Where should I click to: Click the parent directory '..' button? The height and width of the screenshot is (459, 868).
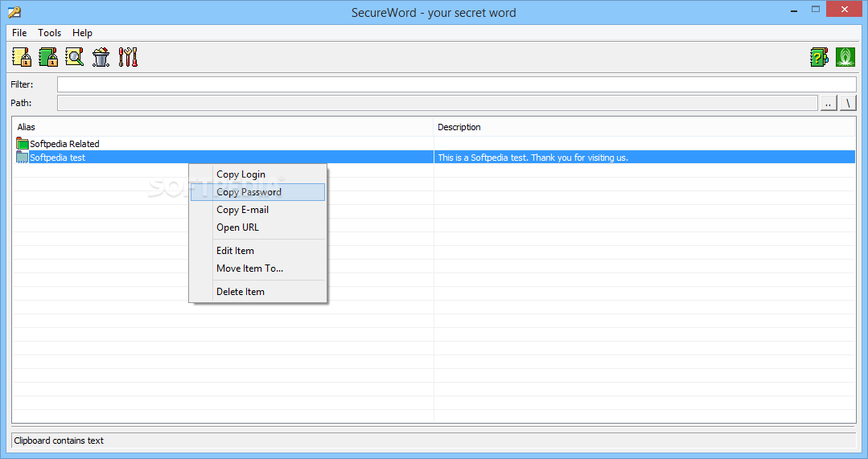click(829, 103)
